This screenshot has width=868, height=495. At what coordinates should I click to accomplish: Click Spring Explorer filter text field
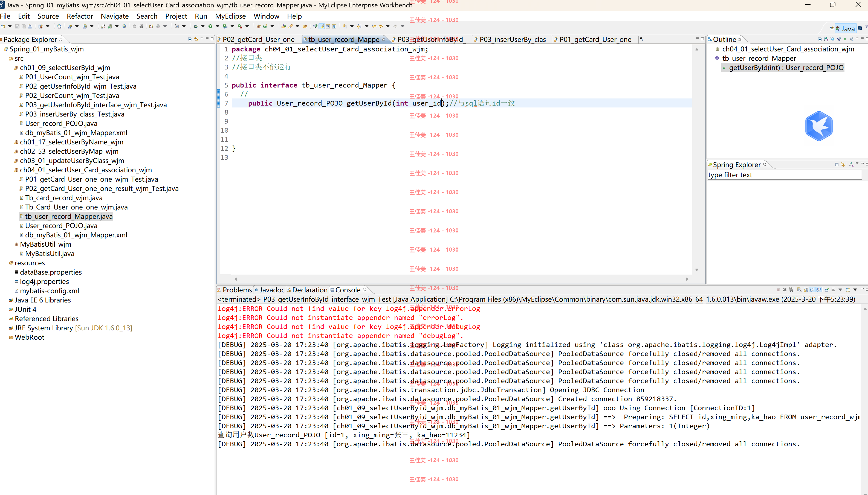[784, 175]
